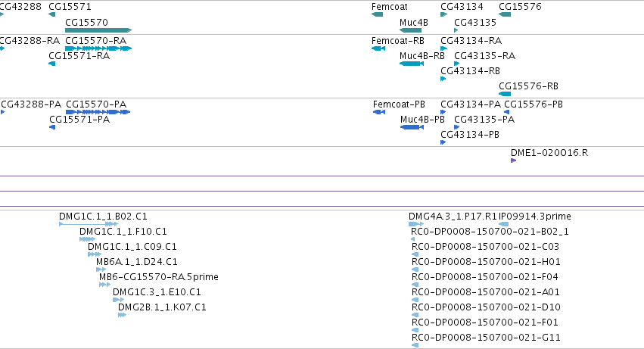This screenshot has width=644, height=349.
Task: Select the CG15570-RA transcript glyph
Action: [x=98, y=48]
